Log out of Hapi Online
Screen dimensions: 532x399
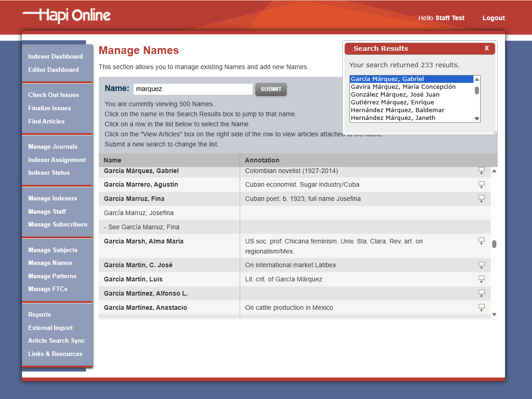pos(494,18)
